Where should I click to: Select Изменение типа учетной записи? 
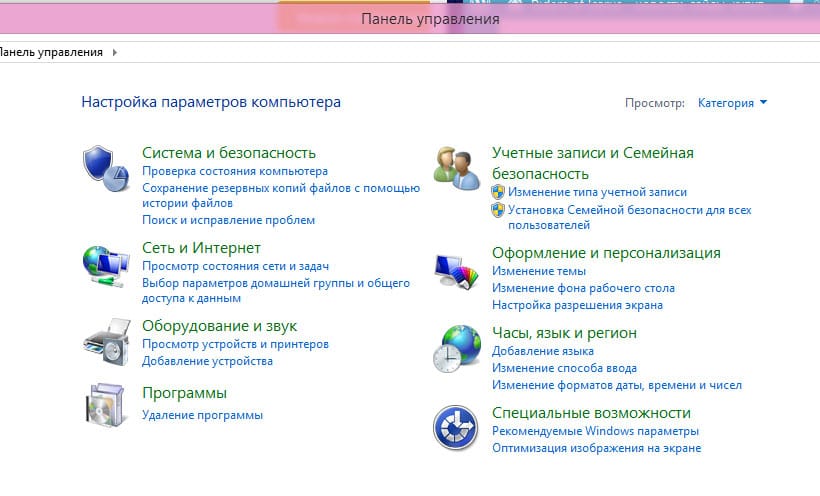(597, 191)
